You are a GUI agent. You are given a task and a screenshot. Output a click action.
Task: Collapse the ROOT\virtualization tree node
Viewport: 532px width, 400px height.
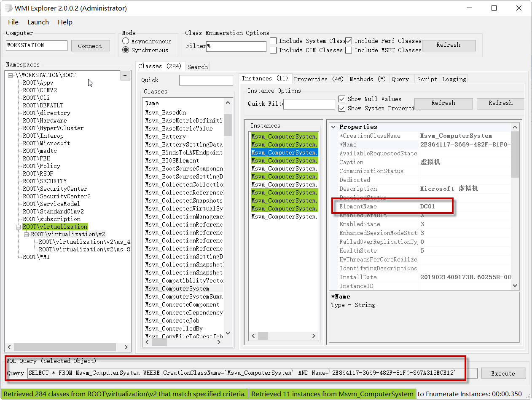pyautogui.click(x=19, y=227)
